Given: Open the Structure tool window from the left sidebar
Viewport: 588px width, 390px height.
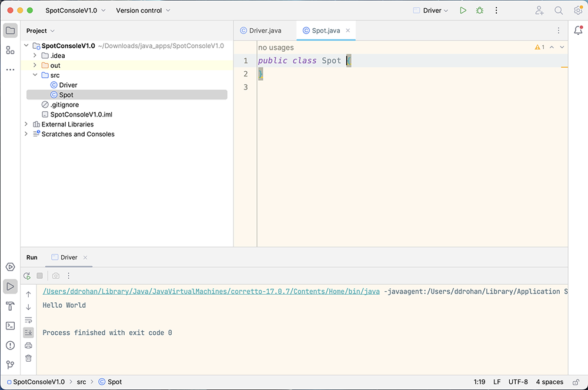Looking at the screenshot, I should pyautogui.click(x=10, y=50).
